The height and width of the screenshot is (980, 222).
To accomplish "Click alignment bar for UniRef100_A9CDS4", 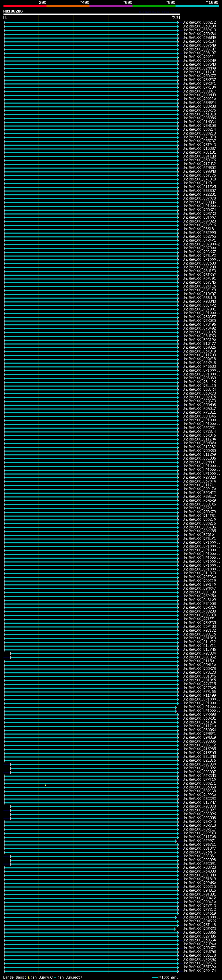I will [94, 654].
